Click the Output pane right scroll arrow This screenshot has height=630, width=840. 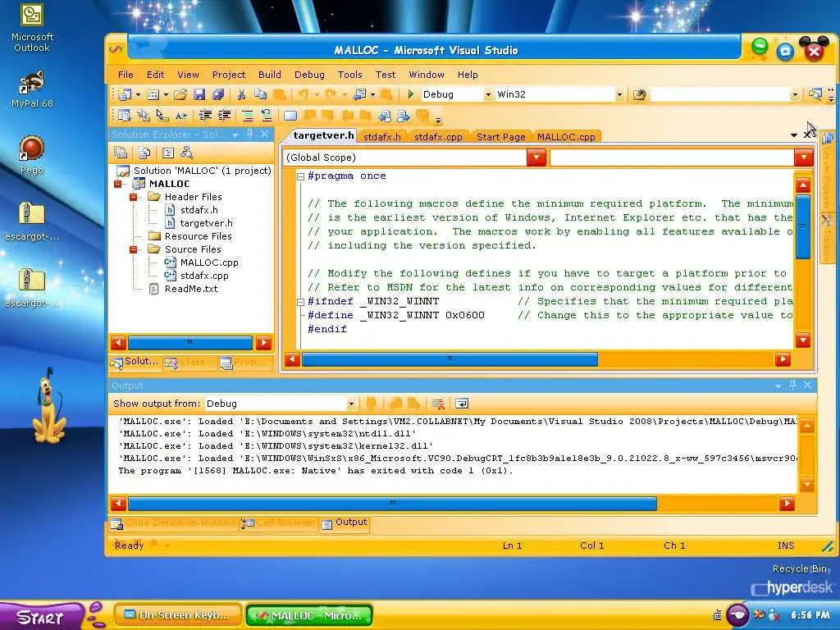point(787,504)
